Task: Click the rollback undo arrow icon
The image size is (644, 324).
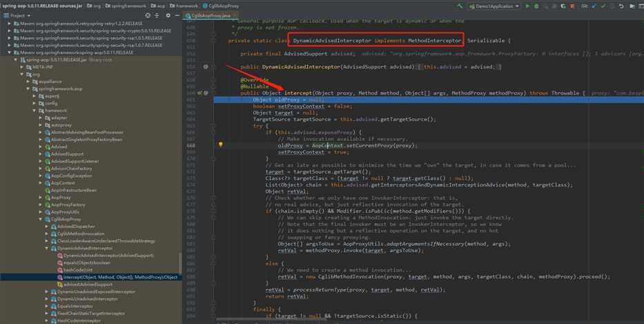Action: (621, 6)
